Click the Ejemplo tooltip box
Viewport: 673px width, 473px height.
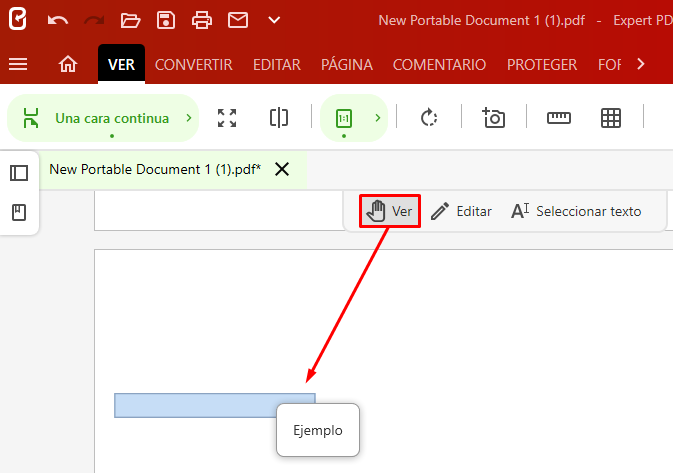click(x=318, y=430)
